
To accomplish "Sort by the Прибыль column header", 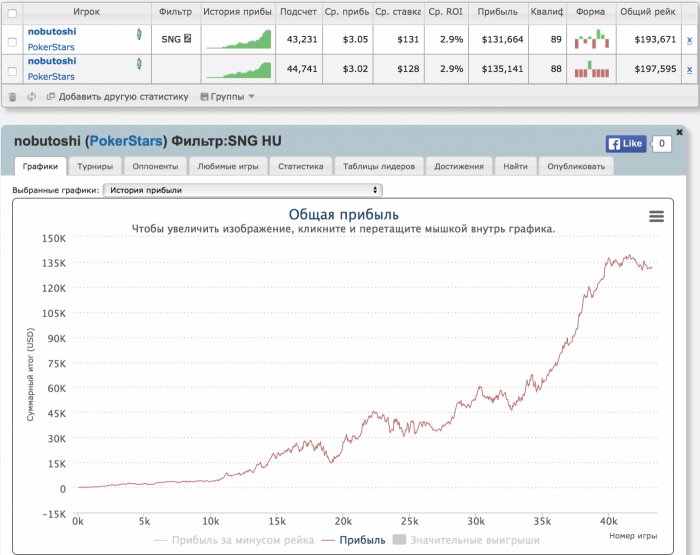I will point(497,12).
